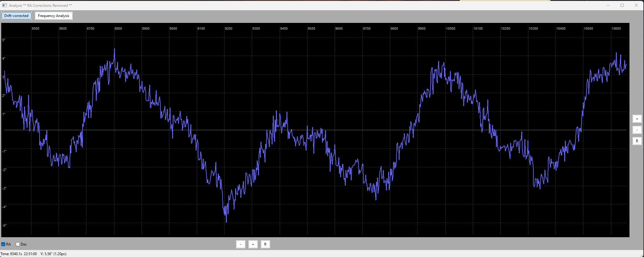The height and width of the screenshot is (257, 644).
Task: Click the Y value readout in status bar
Action: point(53,254)
